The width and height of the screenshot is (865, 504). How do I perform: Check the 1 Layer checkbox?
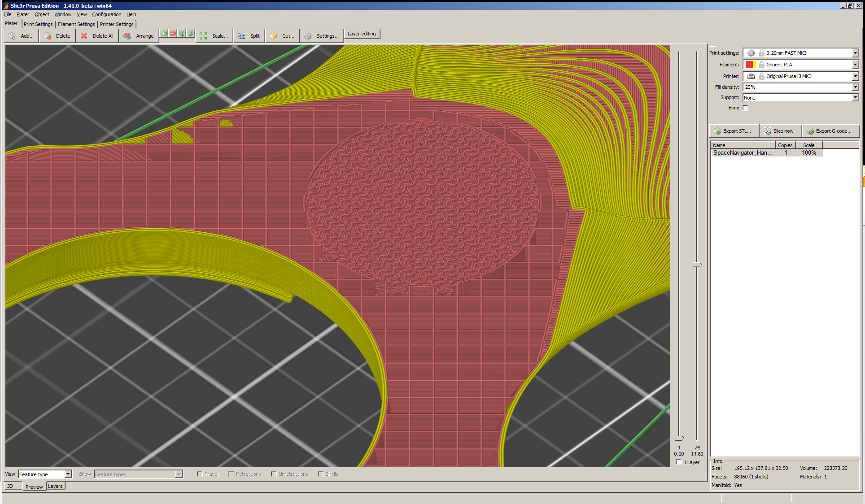678,462
